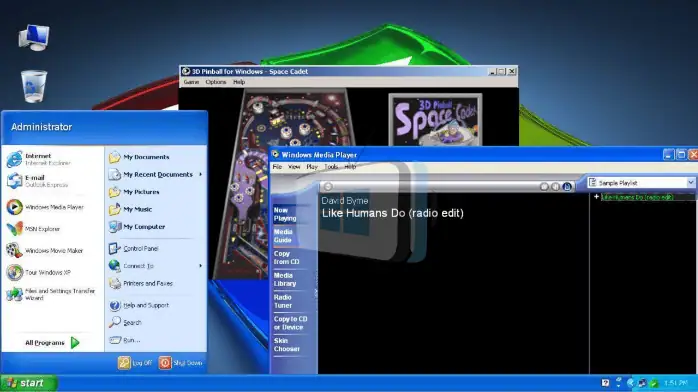Open Options menu in 3D Pinball
The height and width of the screenshot is (392, 698).
point(216,82)
